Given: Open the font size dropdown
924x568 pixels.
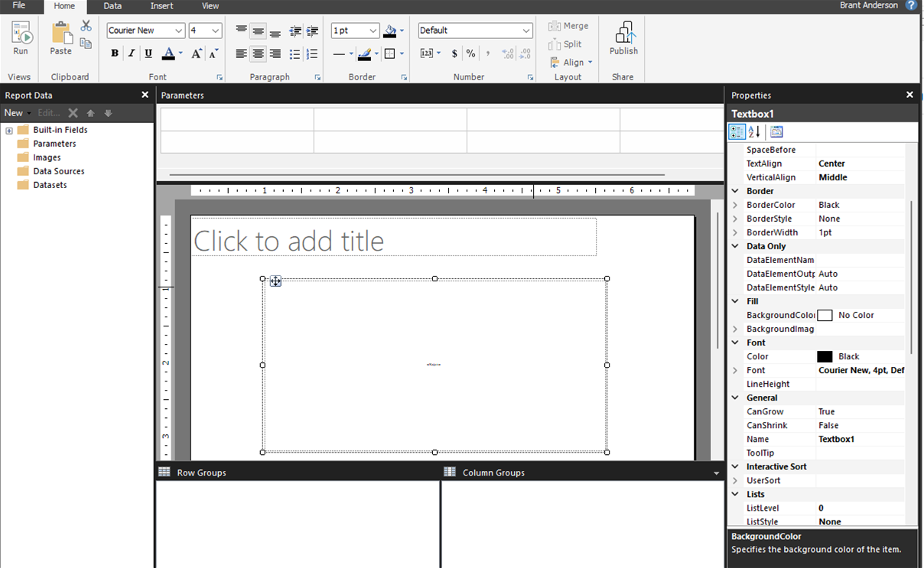Looking at the screenshot, I should [216, 31].
